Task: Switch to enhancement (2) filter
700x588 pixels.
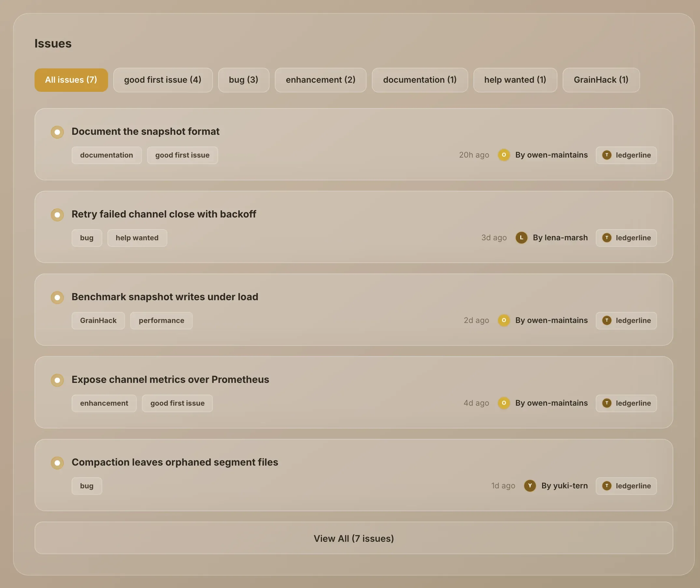Action: pyautogui.click(x=320, y=80)
